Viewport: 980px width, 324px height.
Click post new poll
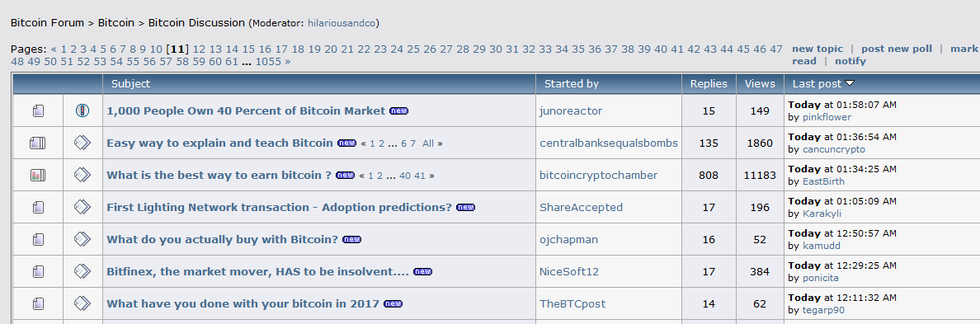click(897, 49)
